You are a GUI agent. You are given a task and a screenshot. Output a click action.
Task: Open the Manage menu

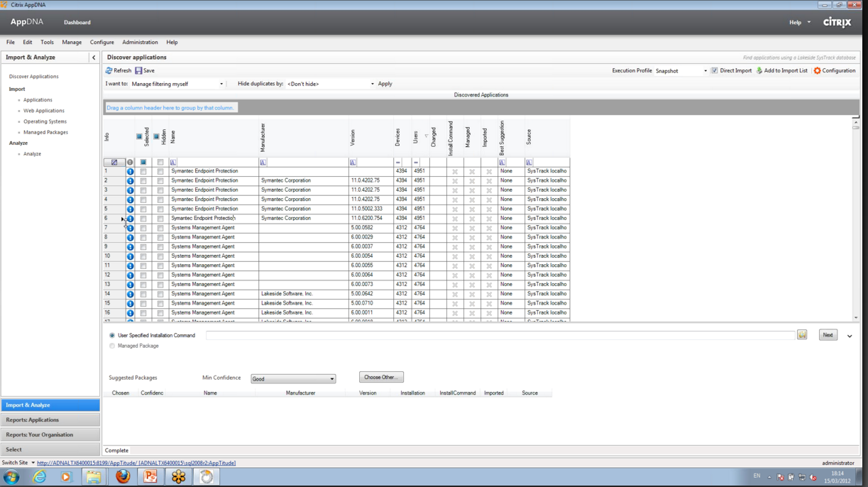(72, 42)
